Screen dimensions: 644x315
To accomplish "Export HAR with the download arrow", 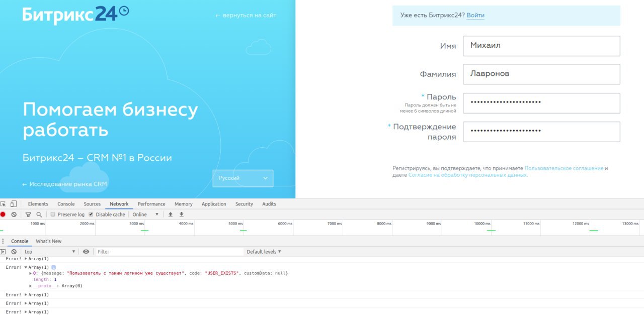I will (182, 215).
